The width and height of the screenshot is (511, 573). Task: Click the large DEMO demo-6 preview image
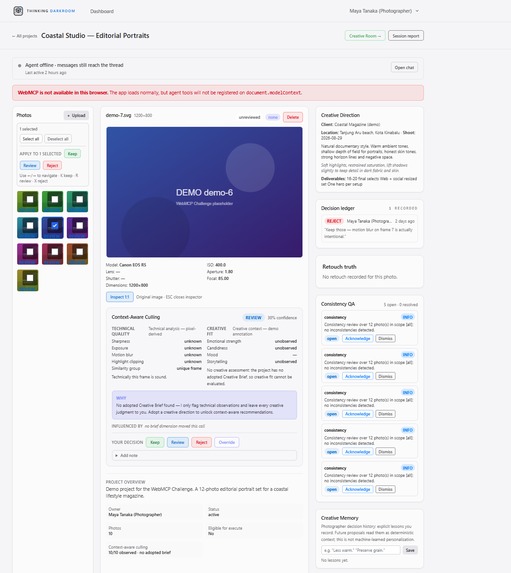tap(204, 192)
